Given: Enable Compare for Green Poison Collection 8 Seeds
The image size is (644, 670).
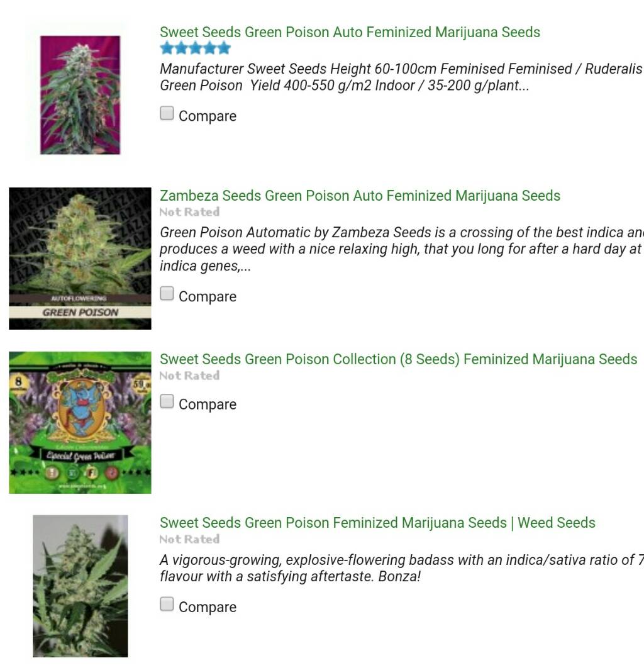Looking at the screenshot, I should coord(167,401).
